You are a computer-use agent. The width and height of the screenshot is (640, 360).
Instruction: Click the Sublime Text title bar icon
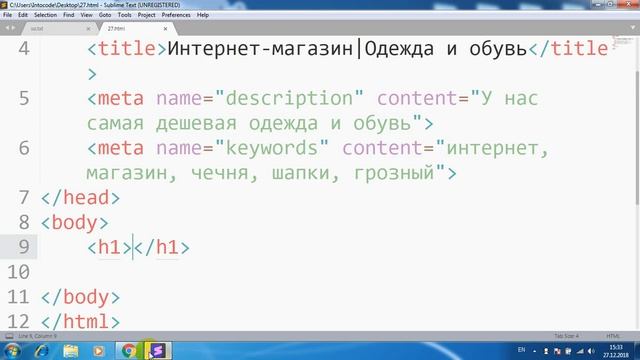(4, 5)
